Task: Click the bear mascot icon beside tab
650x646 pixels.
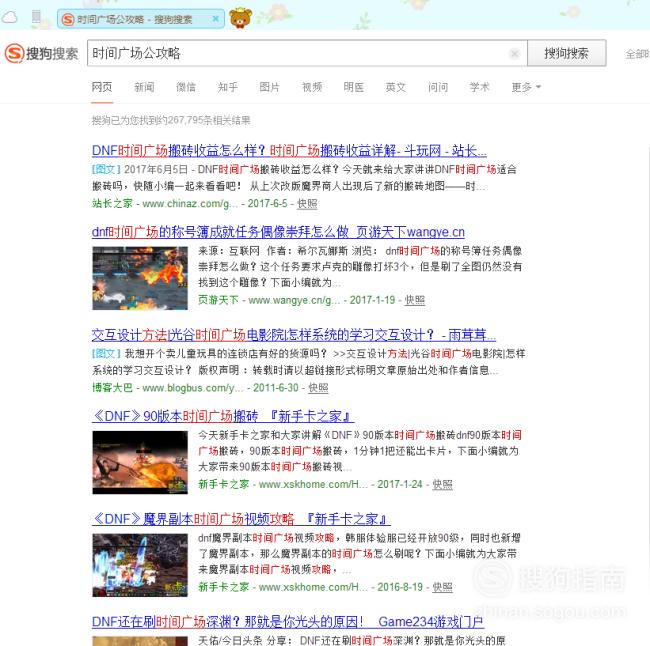Action: 240,18
